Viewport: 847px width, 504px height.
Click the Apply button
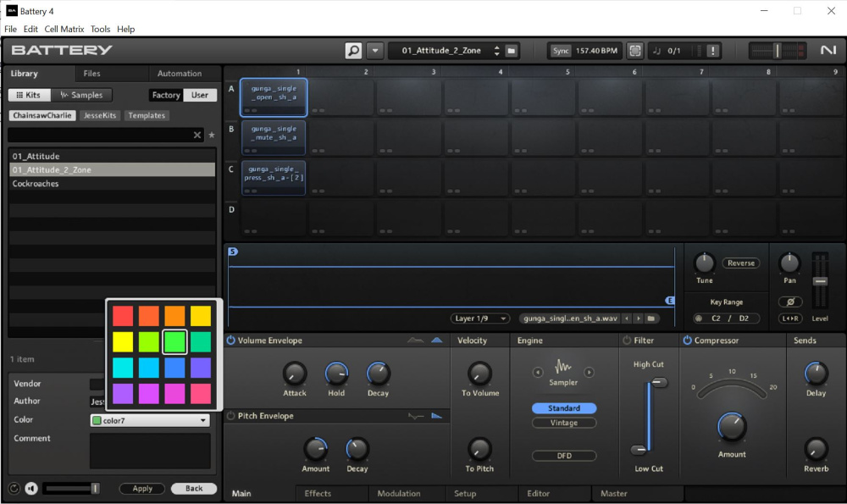pos(142,489)
